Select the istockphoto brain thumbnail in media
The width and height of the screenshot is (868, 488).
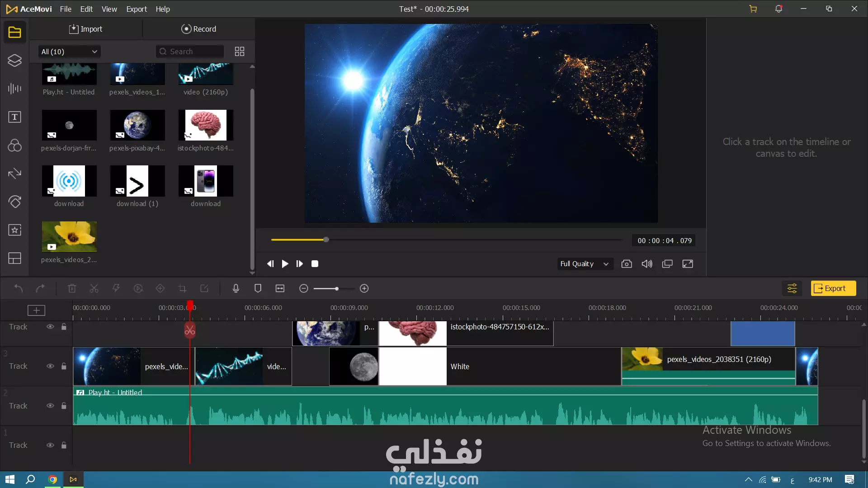(x=206, y=125)
